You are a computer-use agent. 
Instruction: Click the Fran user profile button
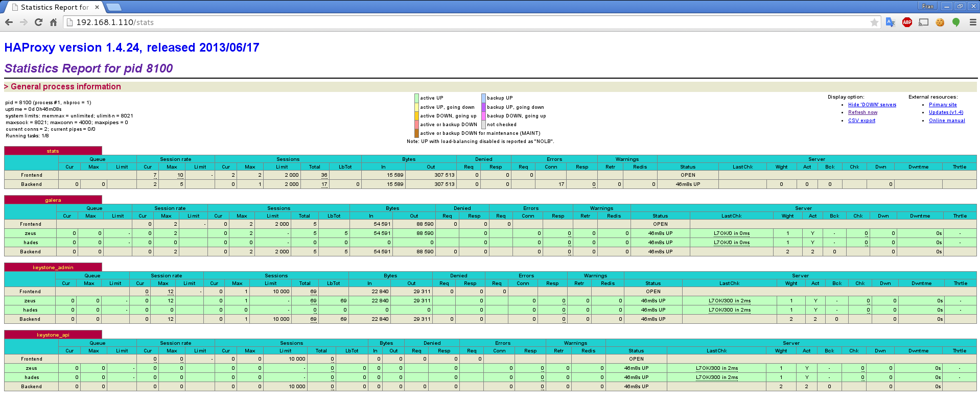click(928, 6)
